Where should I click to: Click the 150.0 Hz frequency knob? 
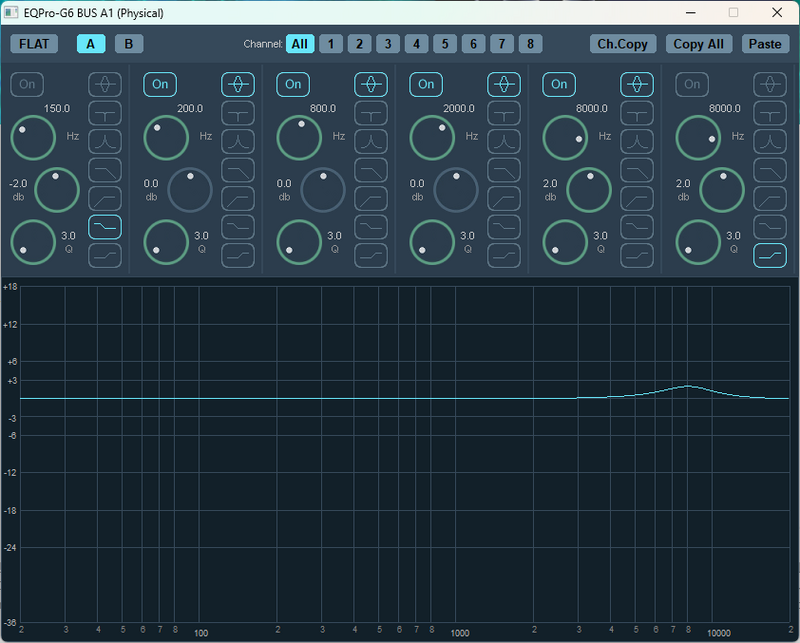pos(33,138)
